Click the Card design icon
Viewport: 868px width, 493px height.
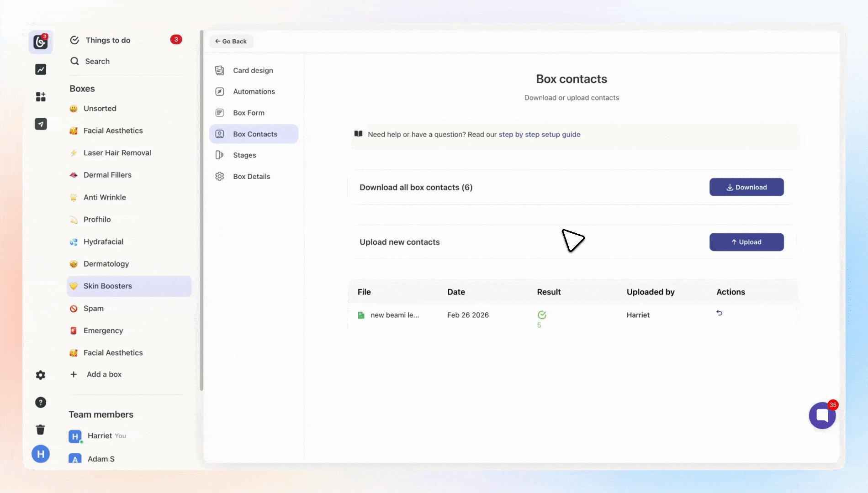(x=220, y=70)
